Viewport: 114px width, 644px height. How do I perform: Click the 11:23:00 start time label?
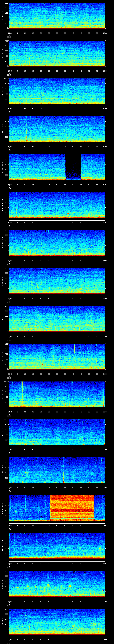pos(9,374)
